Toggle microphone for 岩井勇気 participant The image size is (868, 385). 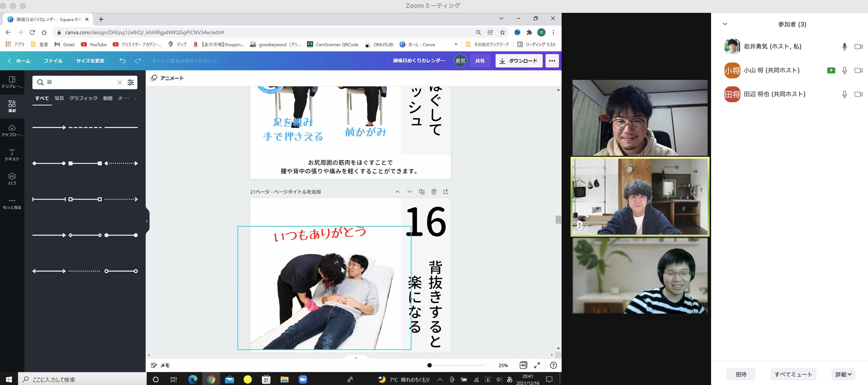[844, 46]
